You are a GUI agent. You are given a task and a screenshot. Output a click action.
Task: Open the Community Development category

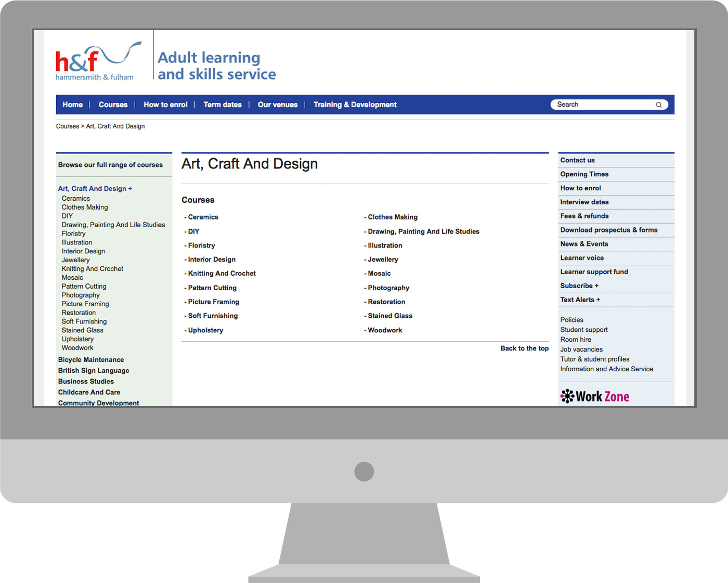pyautogui.click(x=99, y=403)
